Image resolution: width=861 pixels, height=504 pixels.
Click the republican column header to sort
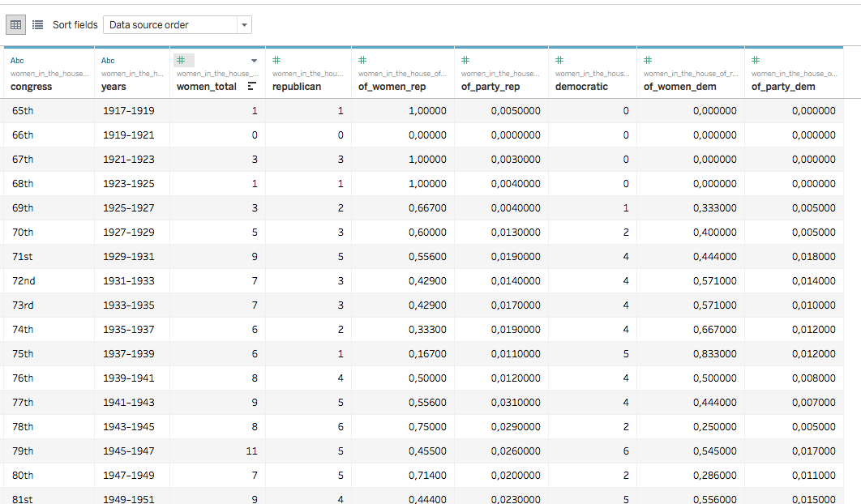tap(296, 84)
